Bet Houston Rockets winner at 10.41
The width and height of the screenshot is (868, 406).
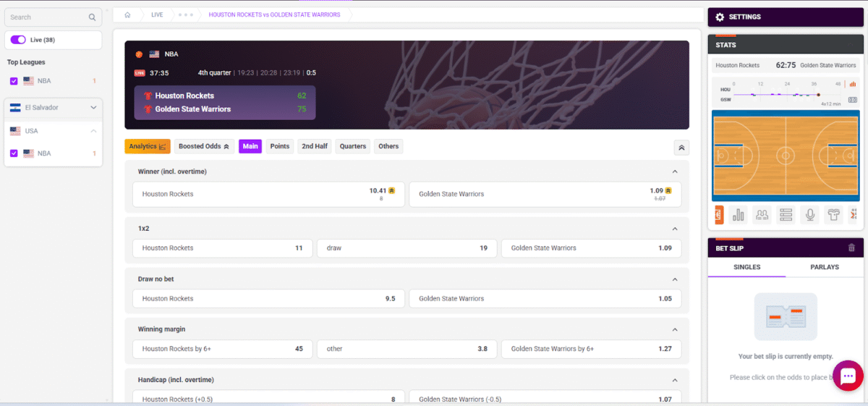(268, 194)
